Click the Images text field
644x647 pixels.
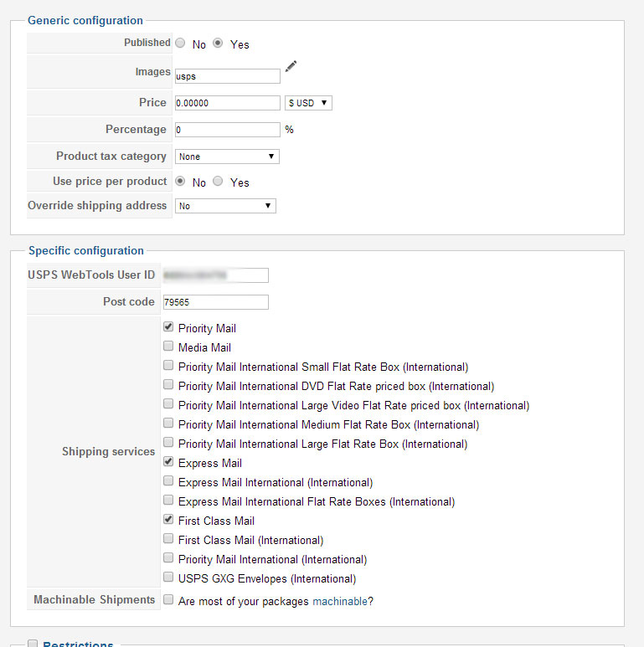[227, 76]
